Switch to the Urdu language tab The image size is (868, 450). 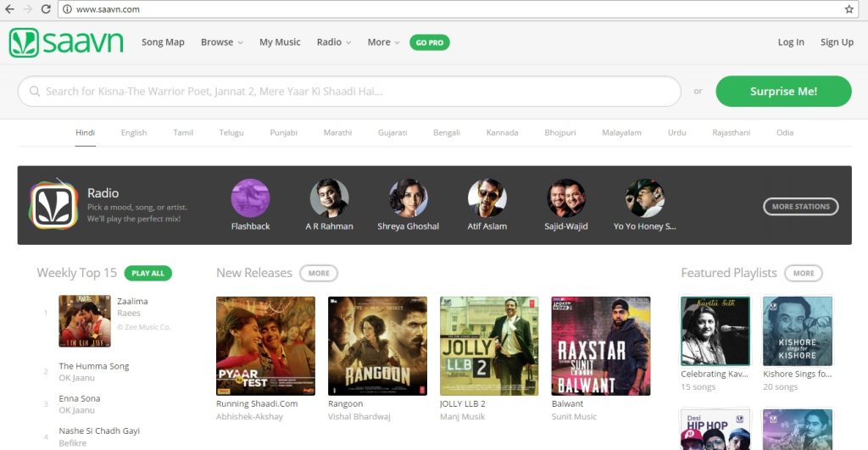pos(677,133)
